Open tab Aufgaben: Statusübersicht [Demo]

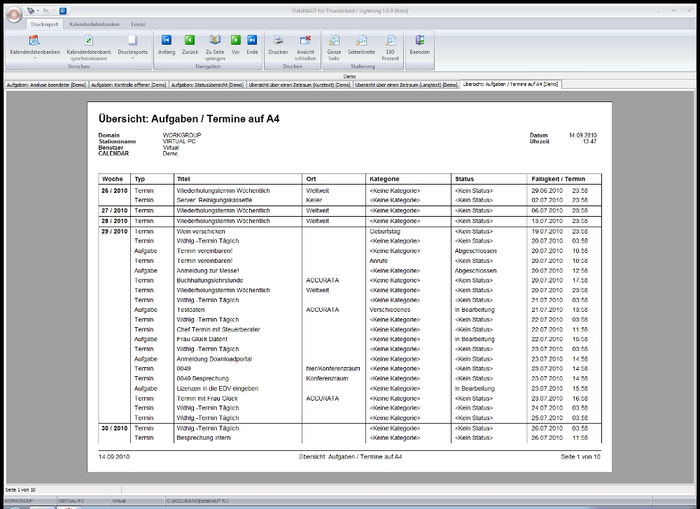208,85
